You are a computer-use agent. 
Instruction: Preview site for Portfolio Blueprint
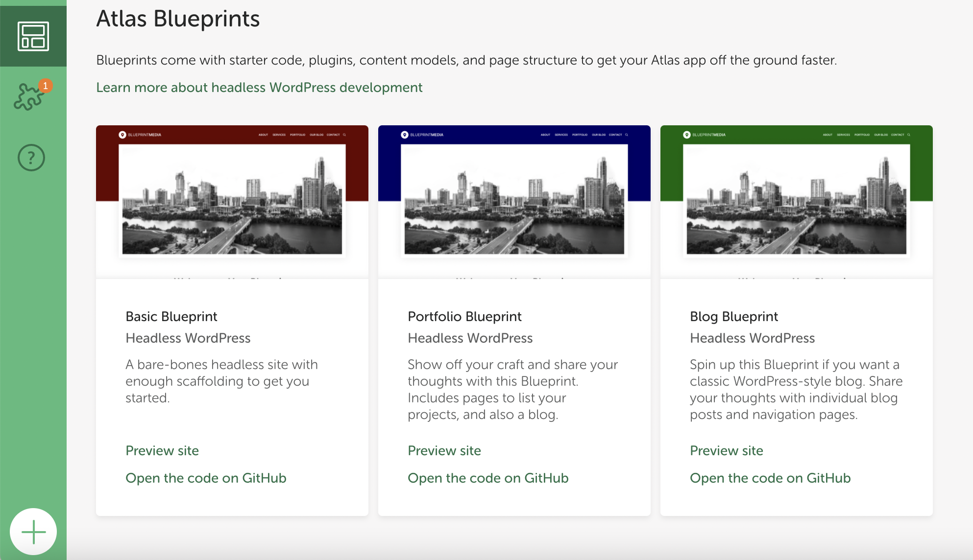[x=444, y=450]
